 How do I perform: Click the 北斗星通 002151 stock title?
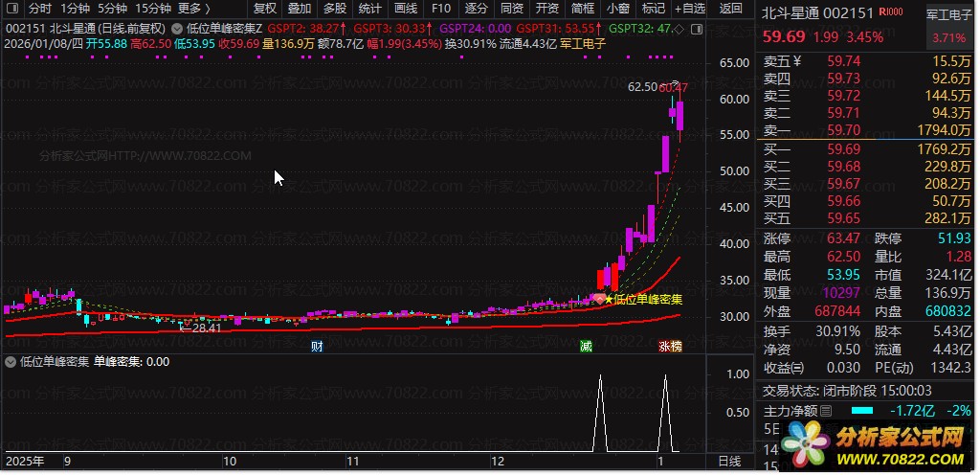click(815, 13)
